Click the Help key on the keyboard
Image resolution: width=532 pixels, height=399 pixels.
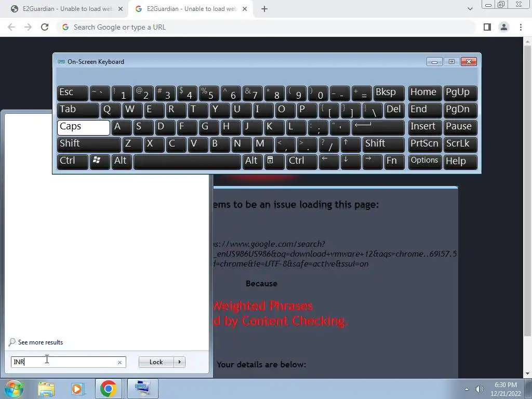point(460,162)
